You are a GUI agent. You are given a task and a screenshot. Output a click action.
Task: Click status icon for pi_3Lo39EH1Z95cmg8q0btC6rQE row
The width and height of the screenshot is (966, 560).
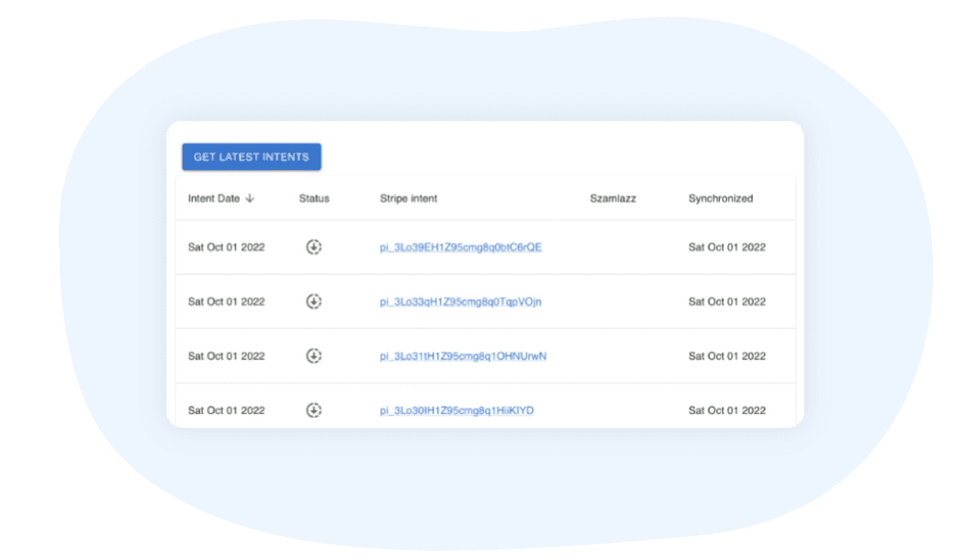click(x=313, y=247)
